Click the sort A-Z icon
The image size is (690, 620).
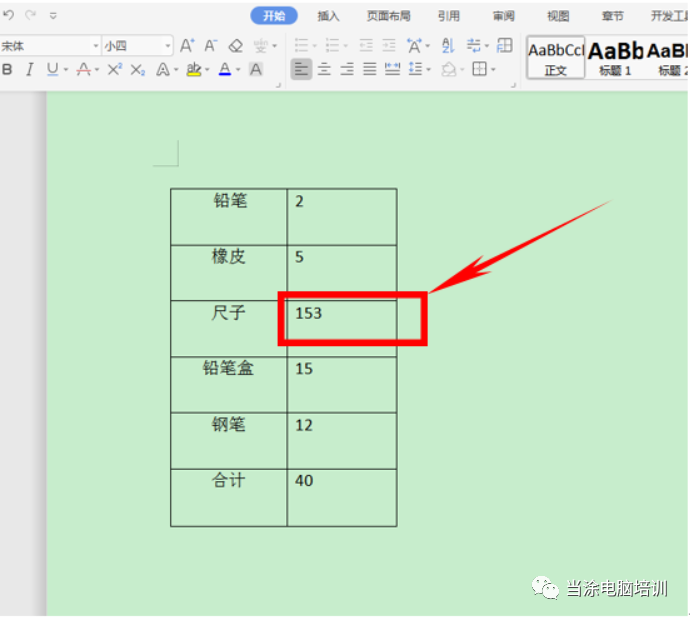pos(448,45)
